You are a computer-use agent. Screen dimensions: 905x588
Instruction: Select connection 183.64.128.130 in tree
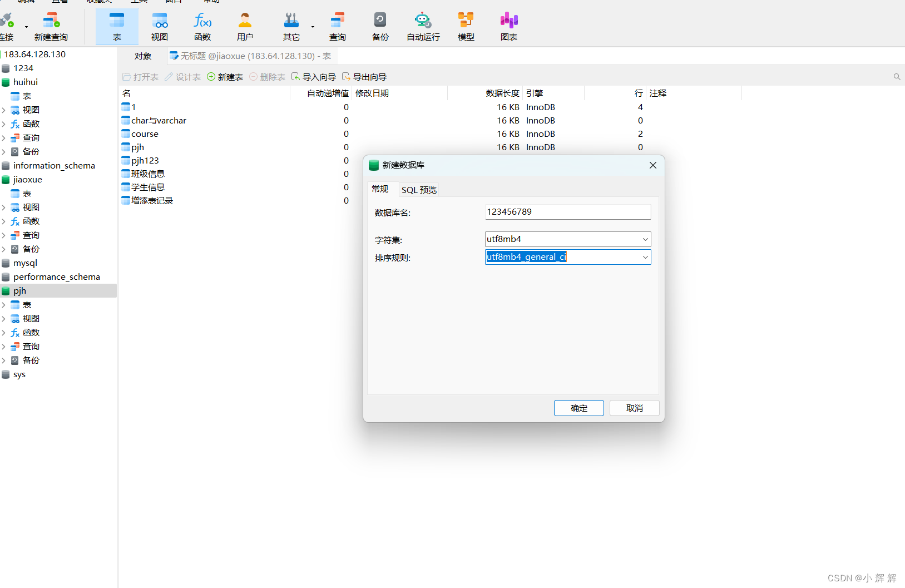34,55
